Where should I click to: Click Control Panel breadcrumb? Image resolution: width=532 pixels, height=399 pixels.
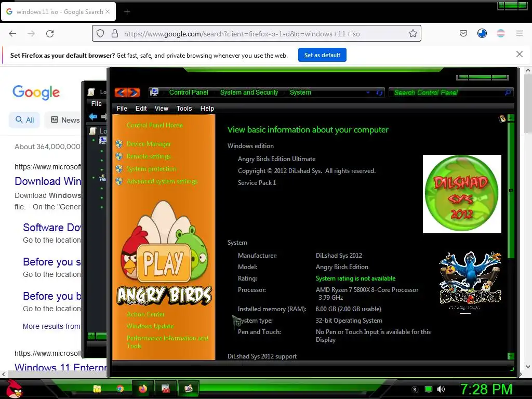pos(189,92)
